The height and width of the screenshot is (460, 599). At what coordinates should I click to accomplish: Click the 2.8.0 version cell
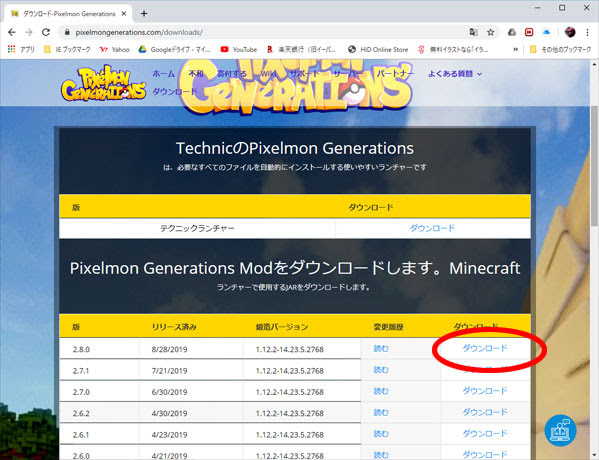(99, 349)
